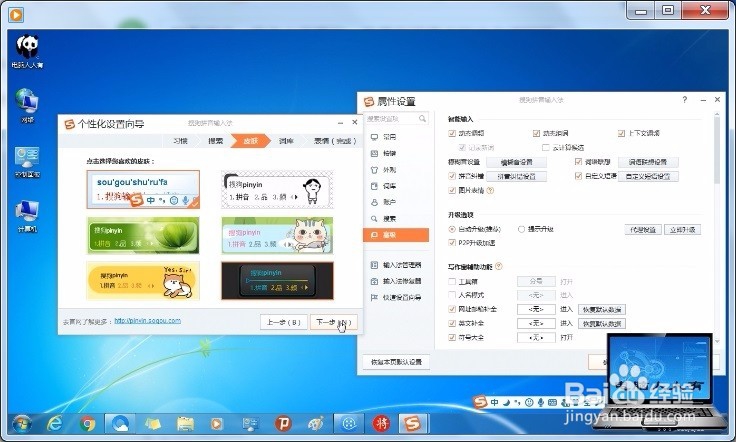Toggle the 上下文调频 checkbox
The image size is (736, 442).
pyautogui.click(x=621, y=134)
